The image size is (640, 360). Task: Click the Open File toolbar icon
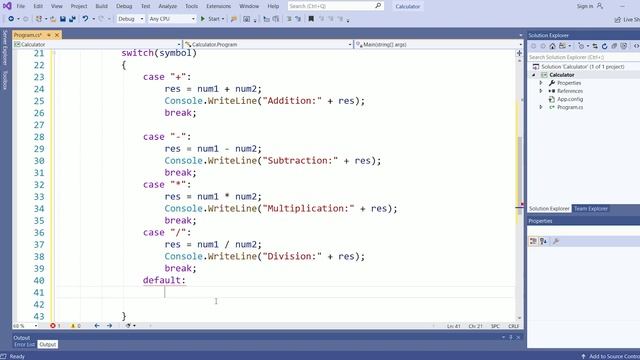tap(53, 19)
